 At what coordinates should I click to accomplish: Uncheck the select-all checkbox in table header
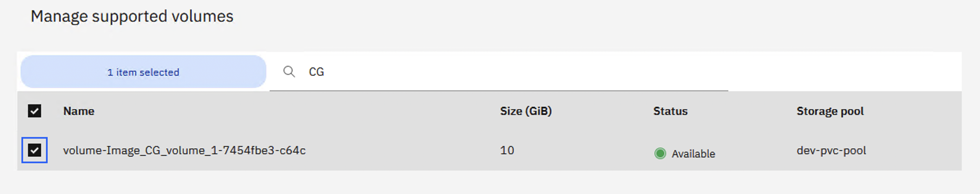point(34,111)
